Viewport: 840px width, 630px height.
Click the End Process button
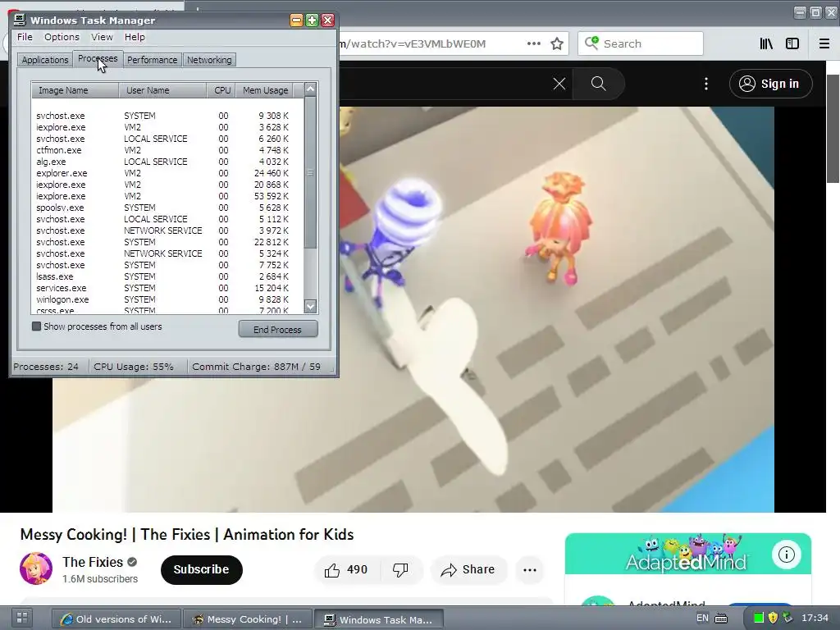pos(278,330)
